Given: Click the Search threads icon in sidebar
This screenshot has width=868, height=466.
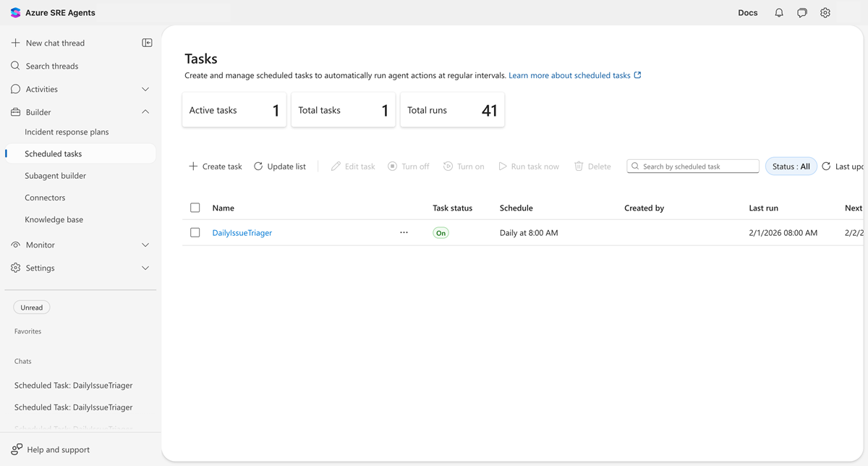Looking at the screenshot, I should (x=15, y=65).
